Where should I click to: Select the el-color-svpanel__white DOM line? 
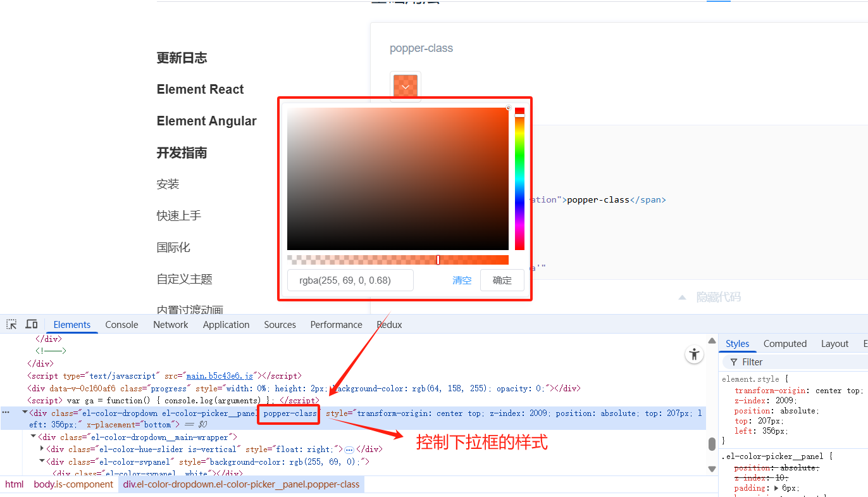click(147, 474)
